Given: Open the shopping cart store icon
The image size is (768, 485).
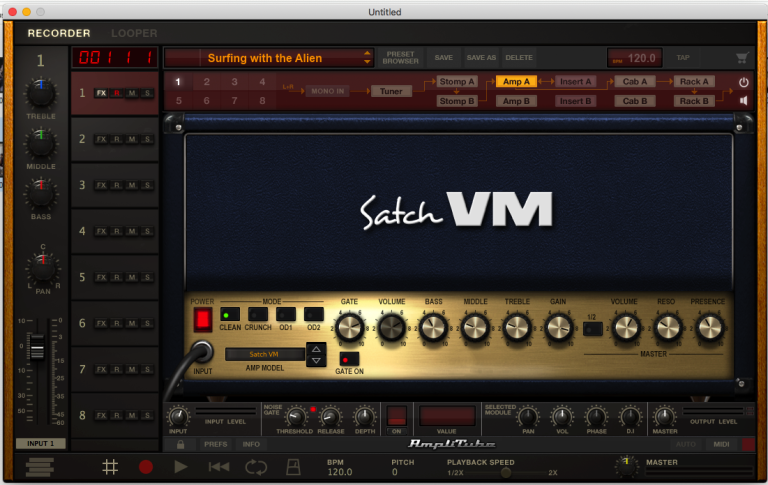Looking at the screenshot, I should [742, 58].
